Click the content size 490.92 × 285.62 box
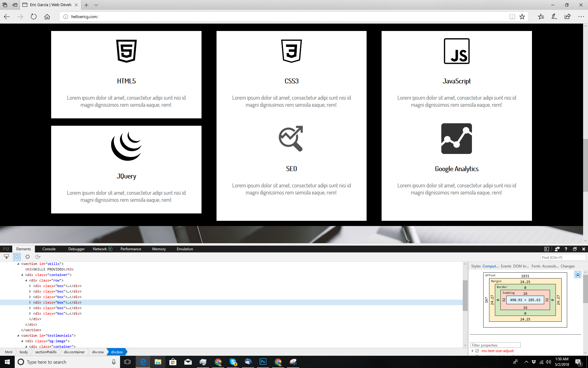 525,300
